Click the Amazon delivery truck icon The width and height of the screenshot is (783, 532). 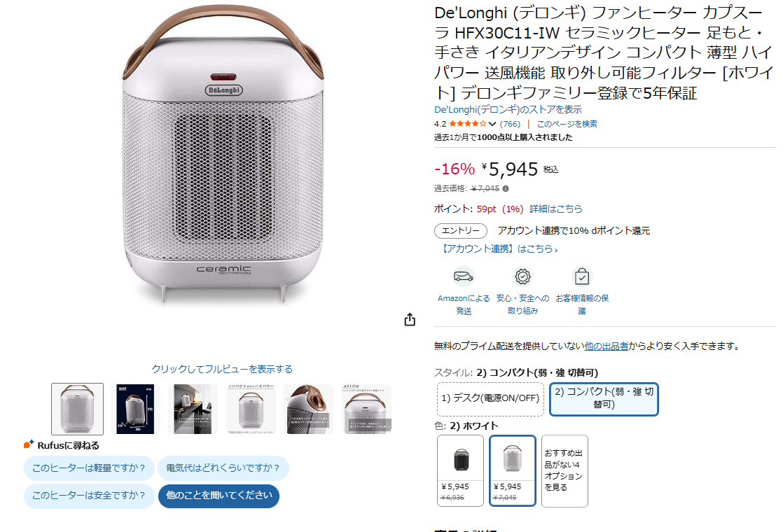(x=464, y=276)
